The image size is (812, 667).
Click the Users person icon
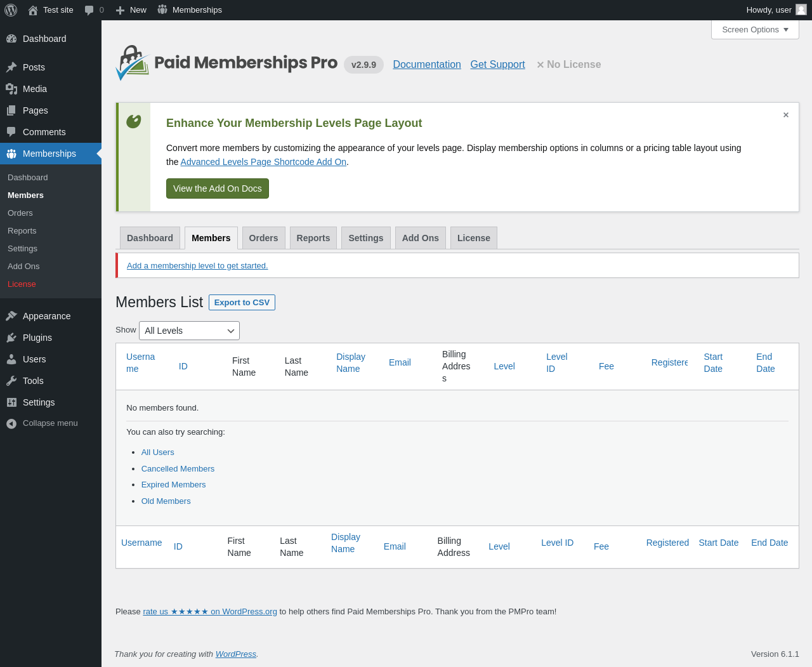pos(11,359)
